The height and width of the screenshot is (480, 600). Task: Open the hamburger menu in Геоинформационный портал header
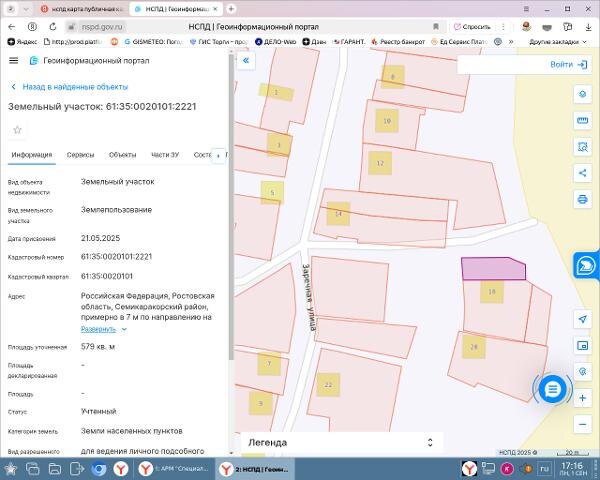(13, 60)
